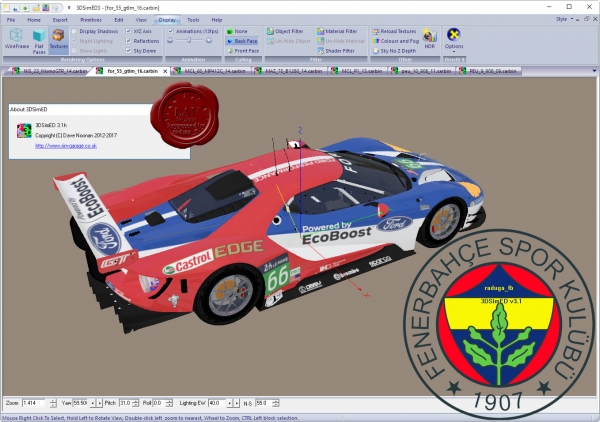Click the animation fast-speed icon right of slider

click(209, 41)
